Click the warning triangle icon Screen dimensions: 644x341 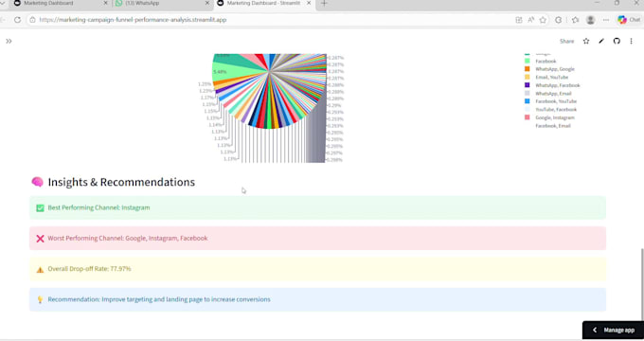click(x=40, y=270)
